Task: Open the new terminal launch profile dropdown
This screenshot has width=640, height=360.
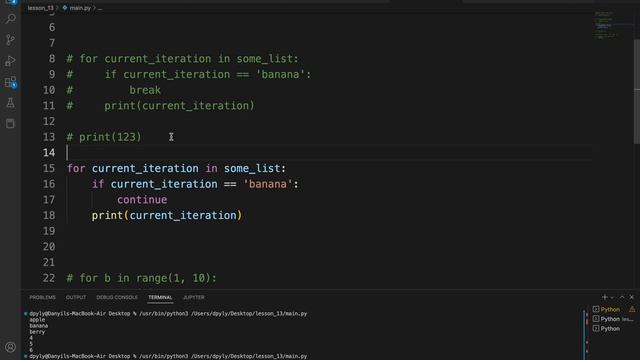Action: coord(612,298)
